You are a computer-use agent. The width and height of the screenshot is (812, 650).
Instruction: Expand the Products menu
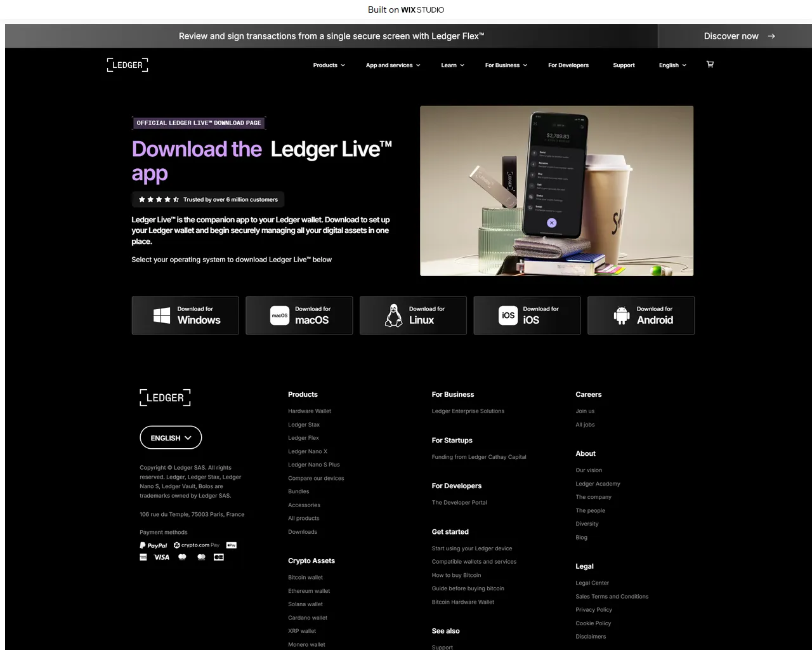click(x=329, y=65)
